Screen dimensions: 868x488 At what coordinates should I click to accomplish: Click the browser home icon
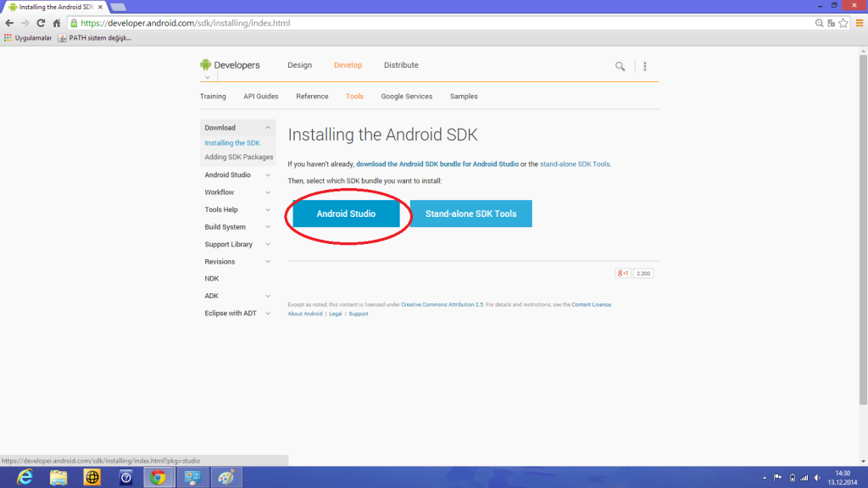(57, 23)
